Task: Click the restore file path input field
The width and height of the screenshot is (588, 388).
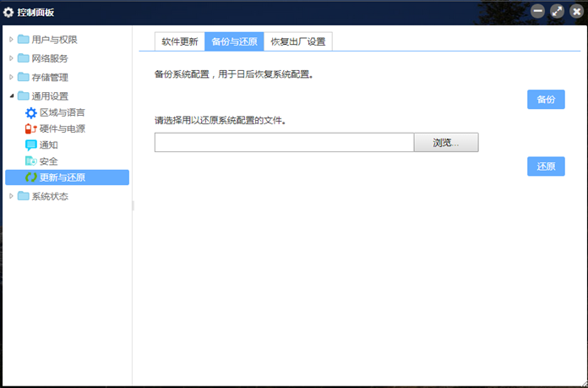Action: coord(284,142)
